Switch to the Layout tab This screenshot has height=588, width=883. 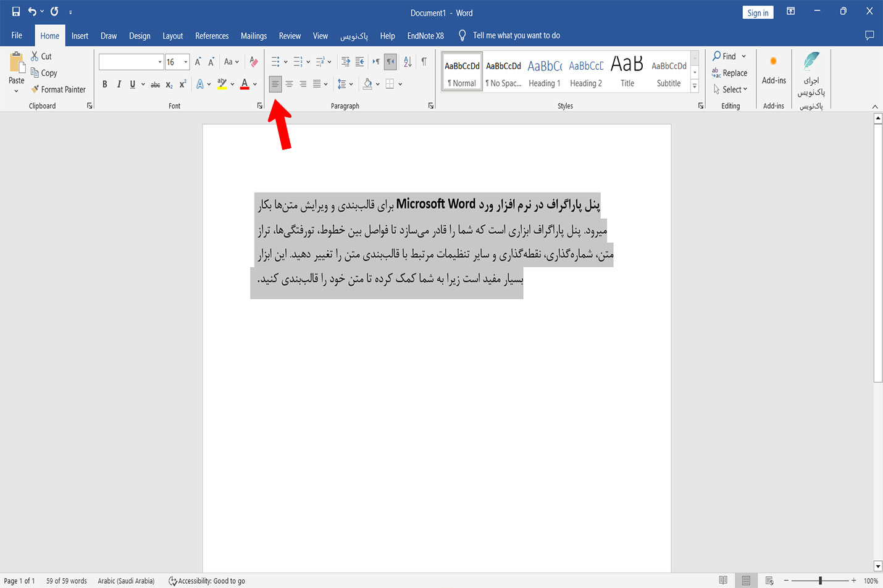[173, 36]
